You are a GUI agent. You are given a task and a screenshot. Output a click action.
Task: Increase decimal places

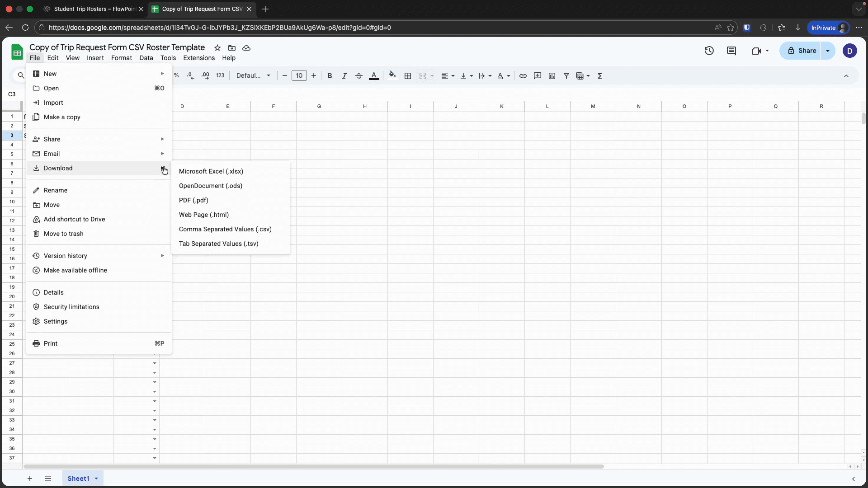(205, 76)
